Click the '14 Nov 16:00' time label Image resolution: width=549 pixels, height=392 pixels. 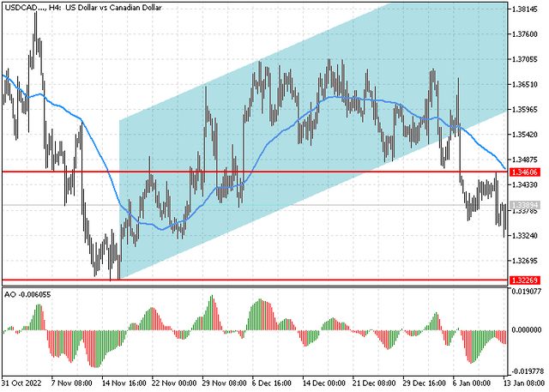[x=124, y=383]
